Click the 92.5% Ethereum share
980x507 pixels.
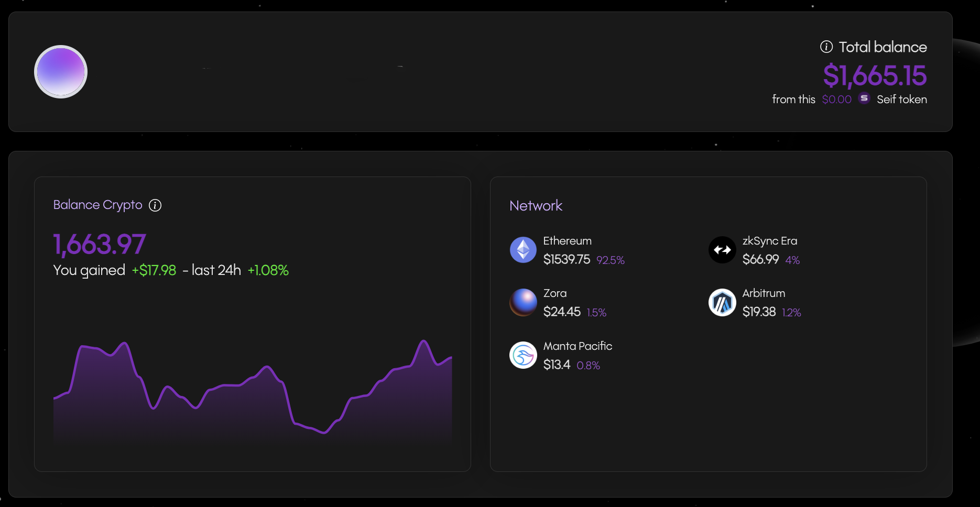(611, 260)
